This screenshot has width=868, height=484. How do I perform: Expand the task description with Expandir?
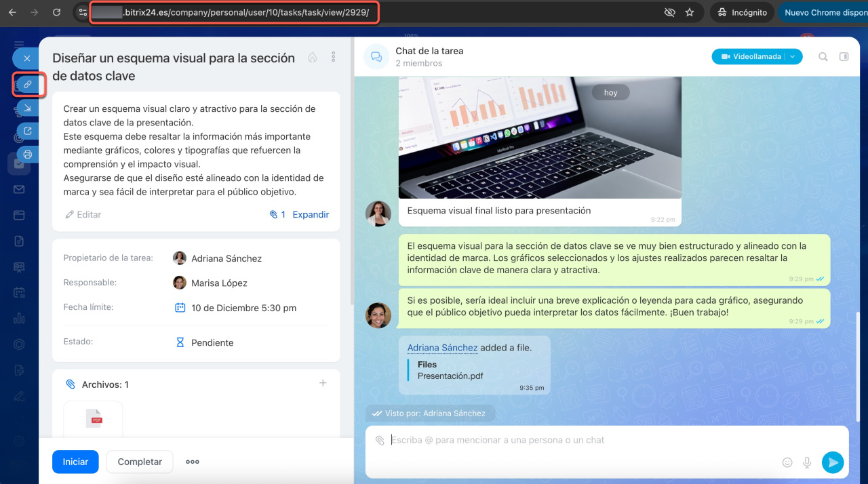[x=311, y=214]
